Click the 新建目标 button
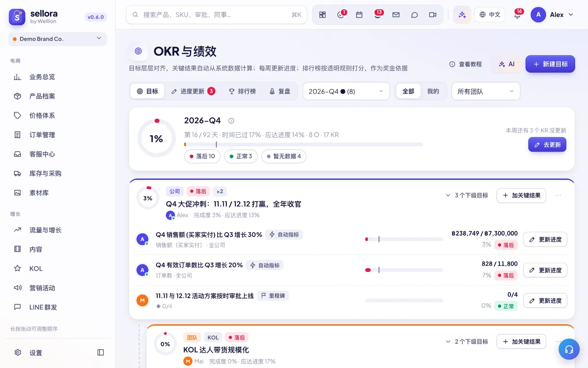Viewport: 588px width, 368px height. click(550, 64)
